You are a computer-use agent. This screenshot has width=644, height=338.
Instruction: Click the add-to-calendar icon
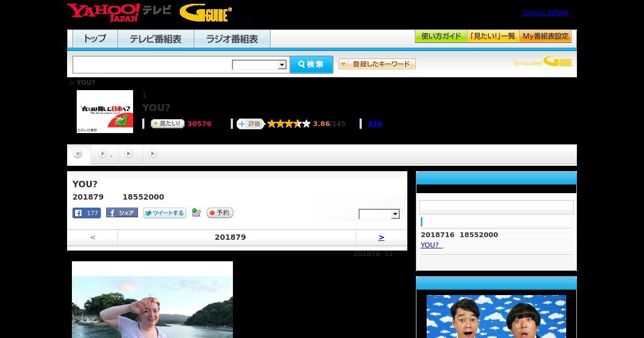click(196, 213)
